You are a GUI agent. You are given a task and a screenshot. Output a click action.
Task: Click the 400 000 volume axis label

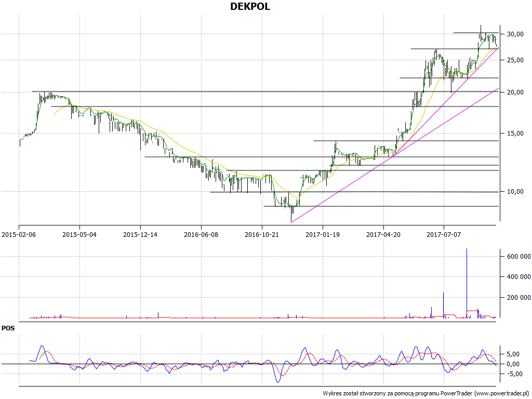519,277
